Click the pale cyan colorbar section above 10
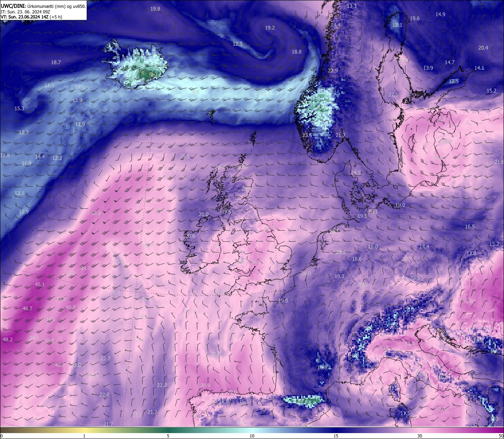Screen dimensions: 504x439 [252, 430]
